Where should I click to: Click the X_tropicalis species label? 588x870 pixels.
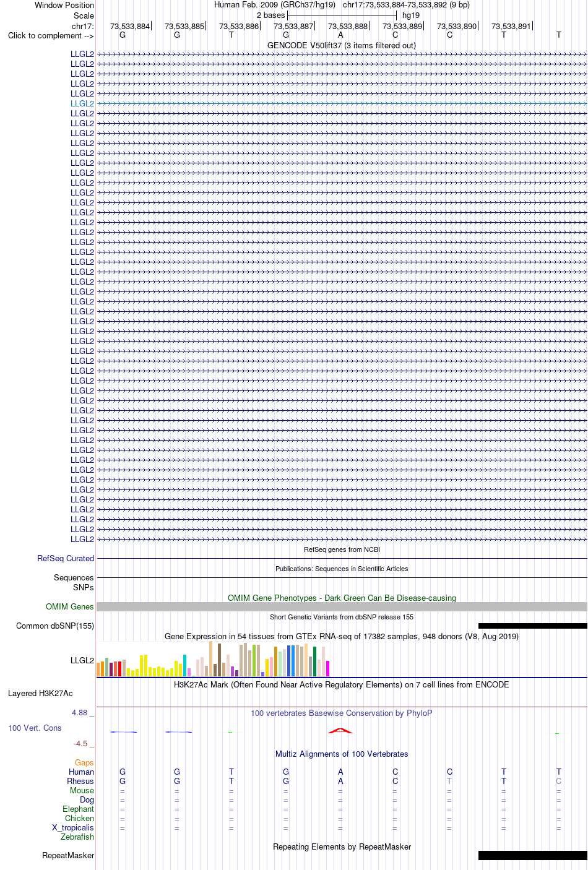click(x=73, y=828)
